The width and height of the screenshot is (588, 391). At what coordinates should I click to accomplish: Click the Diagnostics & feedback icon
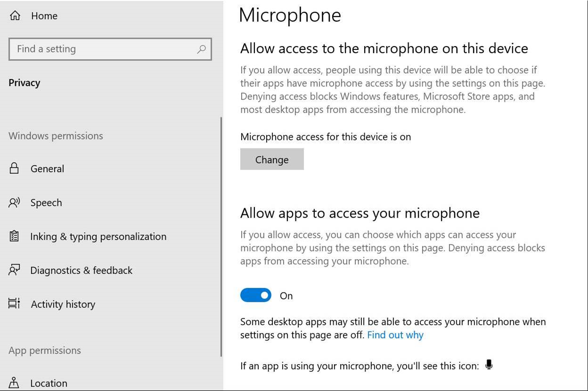coord(15,270)
